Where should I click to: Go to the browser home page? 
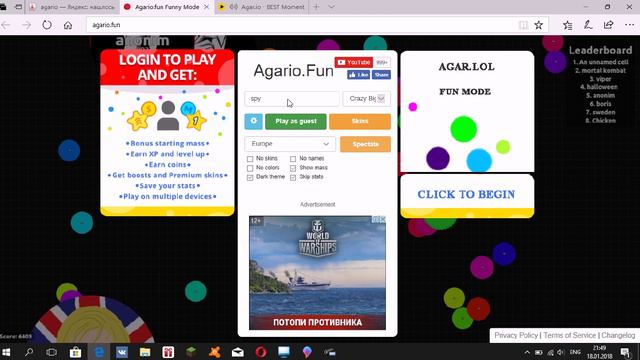68,25
